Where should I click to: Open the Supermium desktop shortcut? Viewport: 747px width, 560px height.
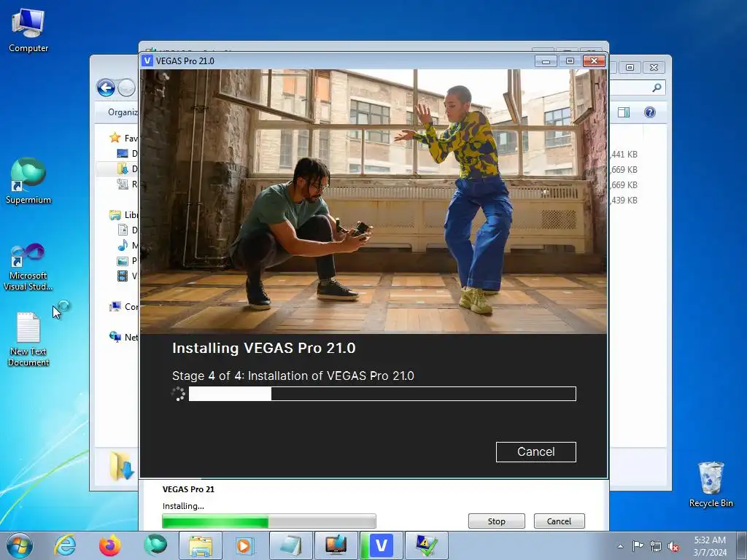[x=28, y=181]
